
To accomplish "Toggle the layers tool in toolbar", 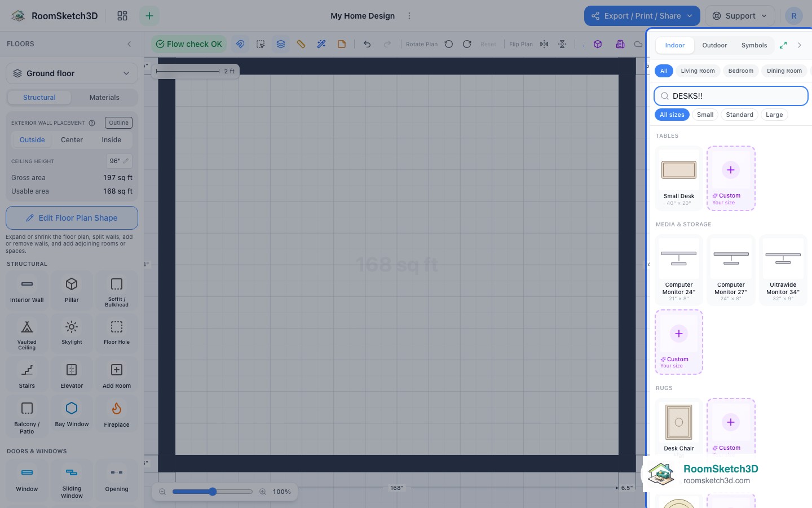I will [281, 44].
